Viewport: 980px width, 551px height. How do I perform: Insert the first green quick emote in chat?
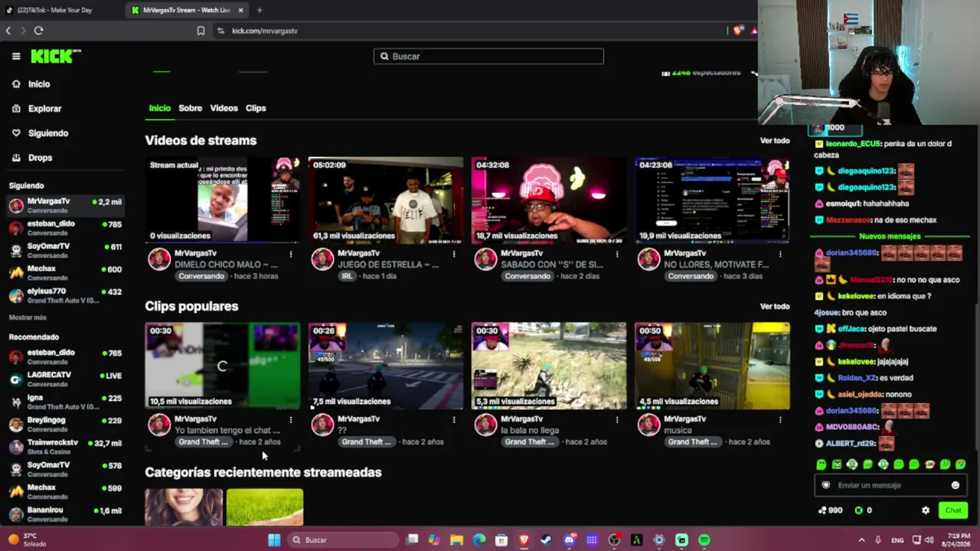tap(822, 465)
